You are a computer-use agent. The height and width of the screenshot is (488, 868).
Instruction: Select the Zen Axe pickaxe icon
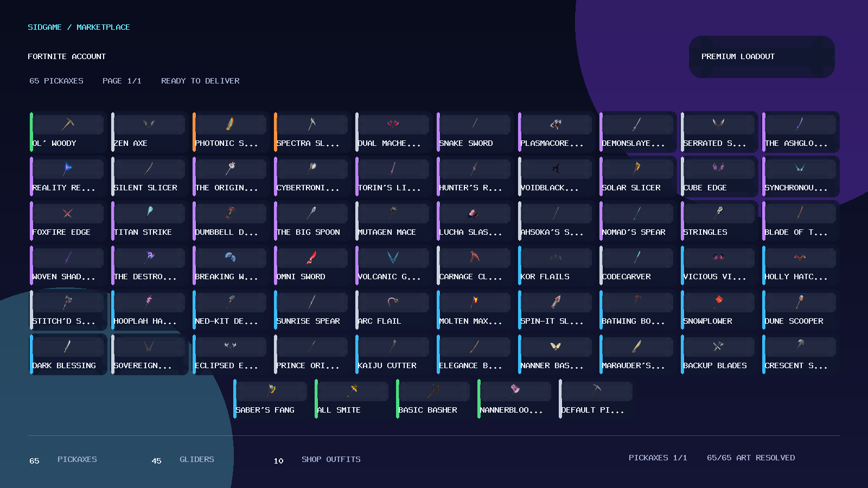coord(149,124)
